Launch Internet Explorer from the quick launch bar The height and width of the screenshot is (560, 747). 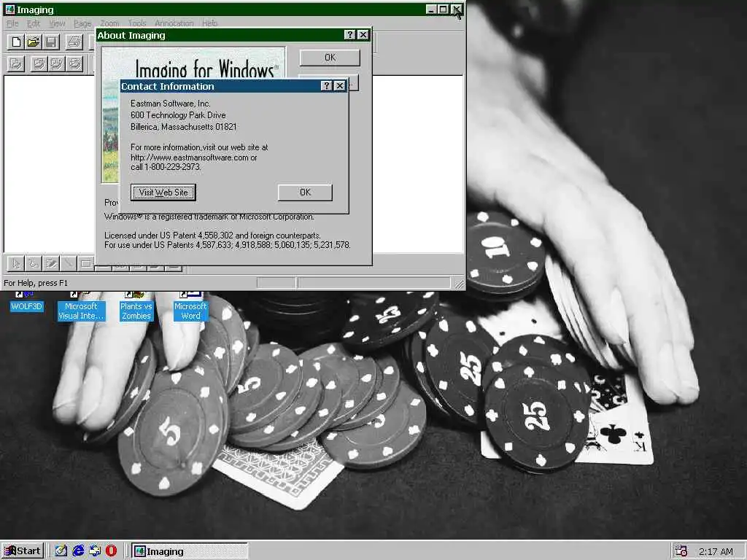pos(77,551)
